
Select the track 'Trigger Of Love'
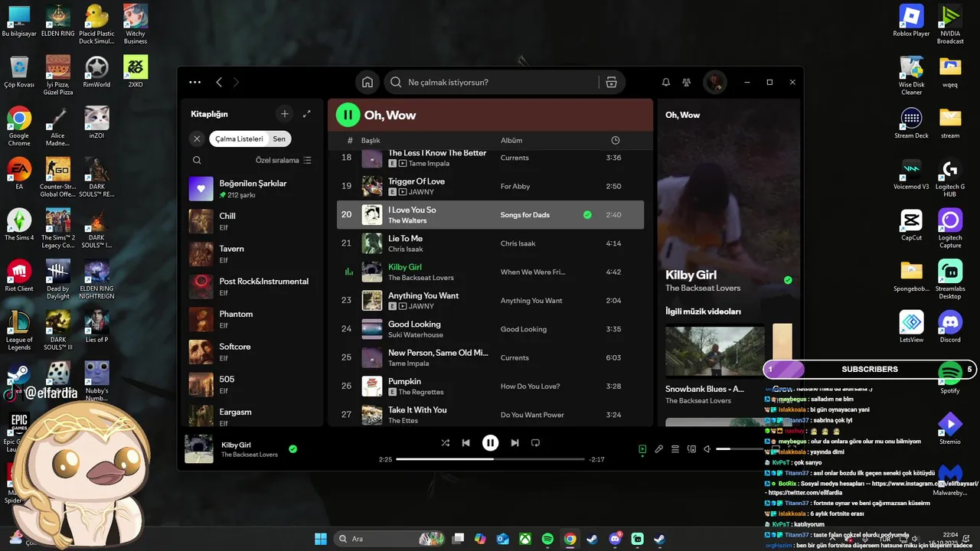[x=416, y=181]
